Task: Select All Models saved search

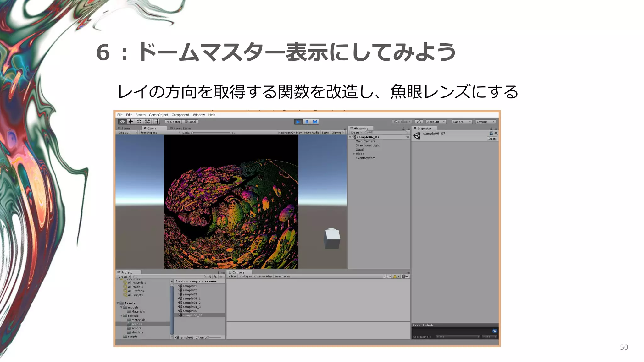Action: (x=133, y=287)
